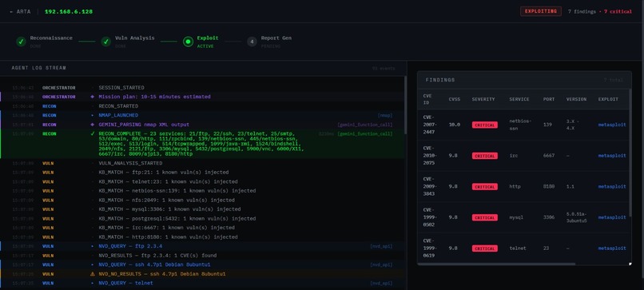Click the target IP 192.168.6.128
644x290 pixels.
pos(69,11)
